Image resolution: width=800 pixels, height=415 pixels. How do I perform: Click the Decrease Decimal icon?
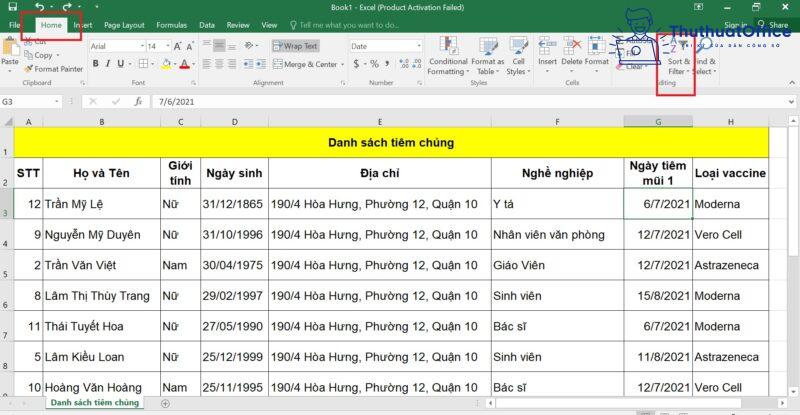417,64
